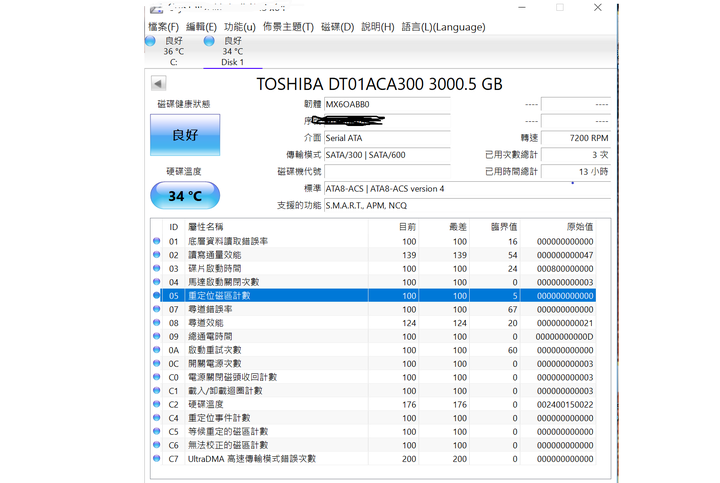Select the 總通電時間 row
The image size is (720, 483).
pyautogui.click(x=374, y=337)
